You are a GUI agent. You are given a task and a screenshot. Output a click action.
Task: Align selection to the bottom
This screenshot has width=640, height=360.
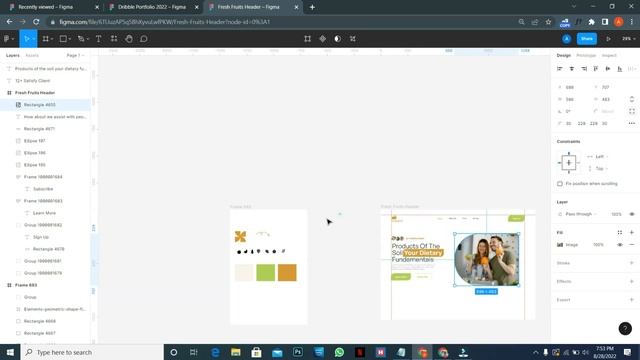[x=620, y=69]
